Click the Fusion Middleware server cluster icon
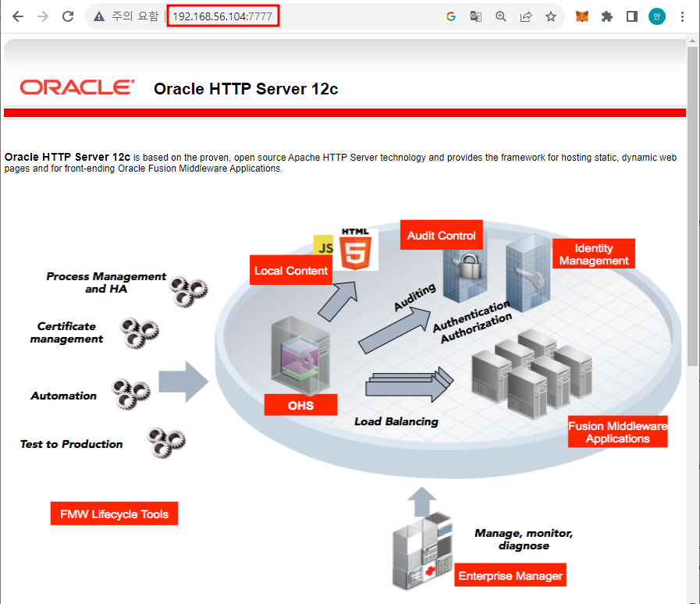The height and width of the screenshot is (604, 700). pyautogui.click(x=531, y=374)
